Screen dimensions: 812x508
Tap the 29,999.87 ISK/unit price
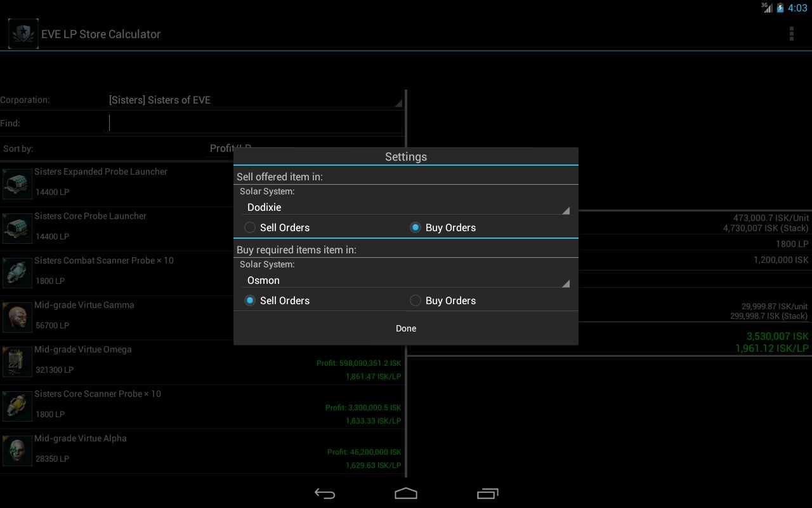(x=775, y=307)
